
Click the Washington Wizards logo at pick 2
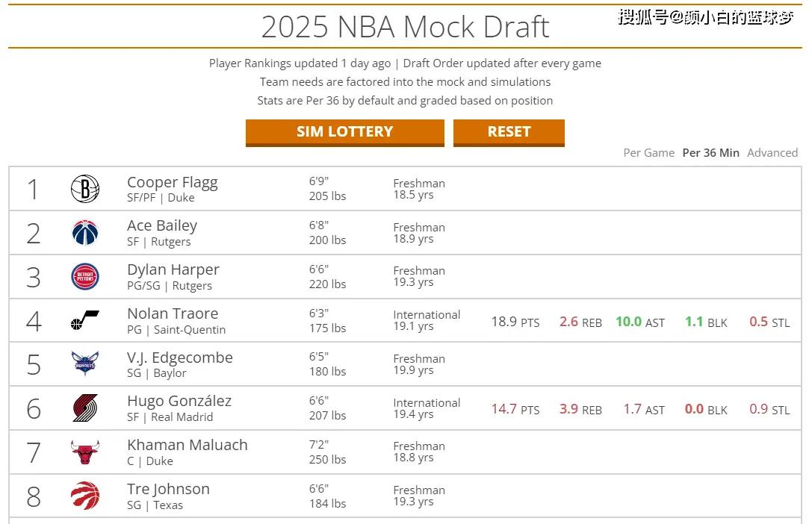[x=85, y=233]
